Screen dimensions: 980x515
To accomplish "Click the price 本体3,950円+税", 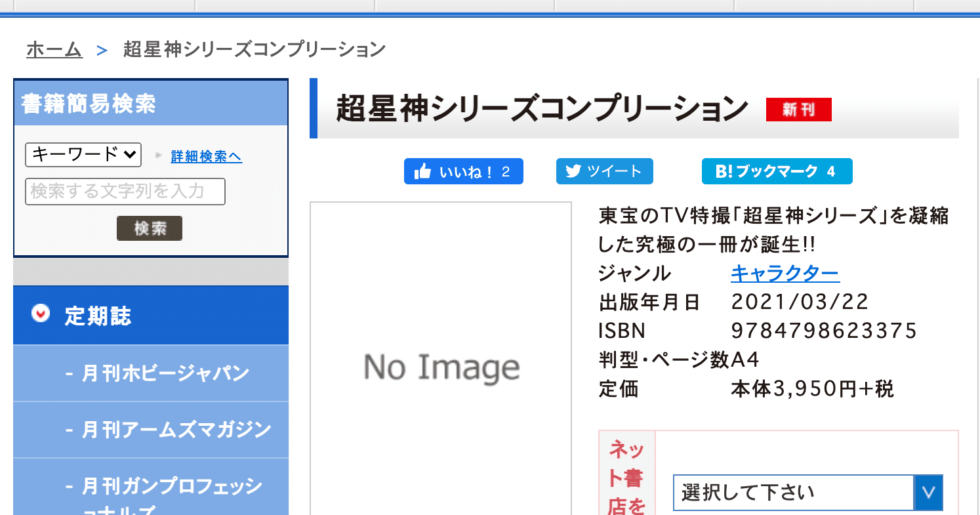I will (x=812, y=388).
